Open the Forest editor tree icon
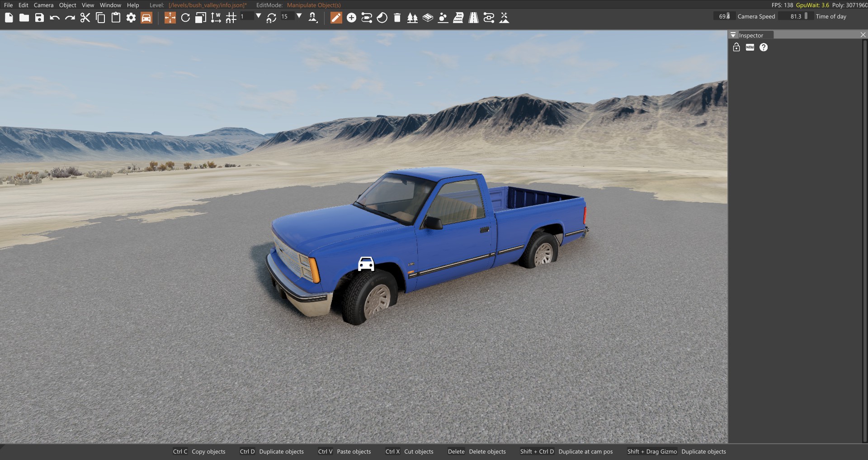Viewport: 868px width, 460px height. pos(412,18)
